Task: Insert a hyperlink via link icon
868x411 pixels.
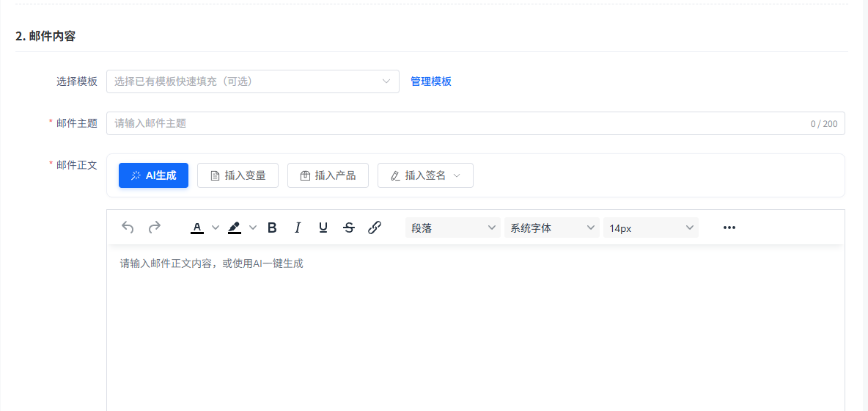Action: (375, 228)
